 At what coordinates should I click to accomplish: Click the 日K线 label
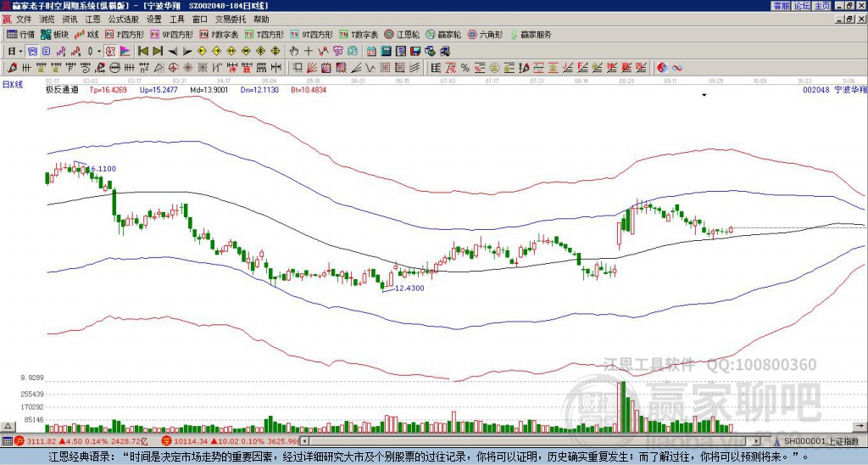pos(13,85)
